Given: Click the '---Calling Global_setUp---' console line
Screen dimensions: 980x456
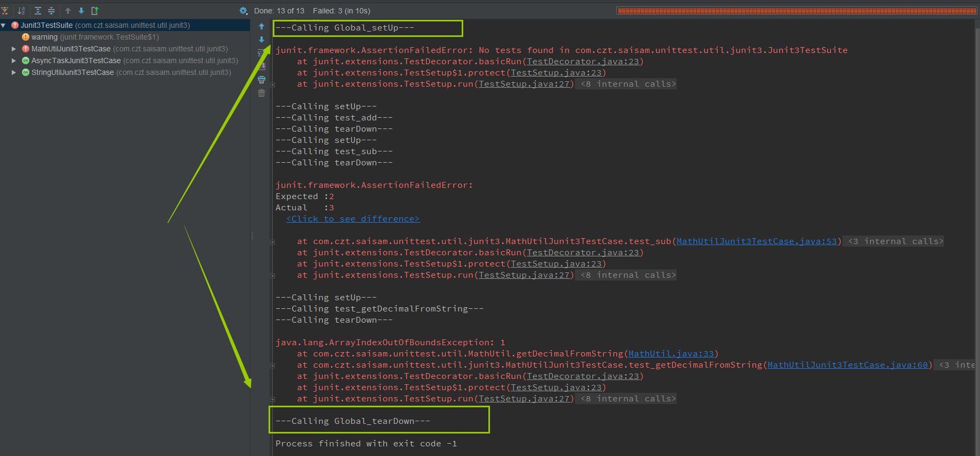Looking at the screenshot, I should [x=345, y=28].
